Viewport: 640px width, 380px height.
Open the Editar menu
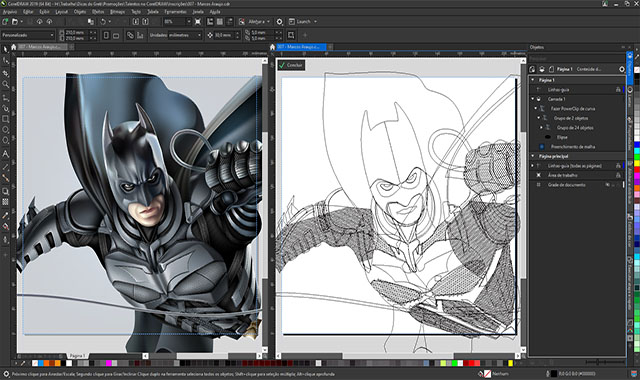click(28, 12)
